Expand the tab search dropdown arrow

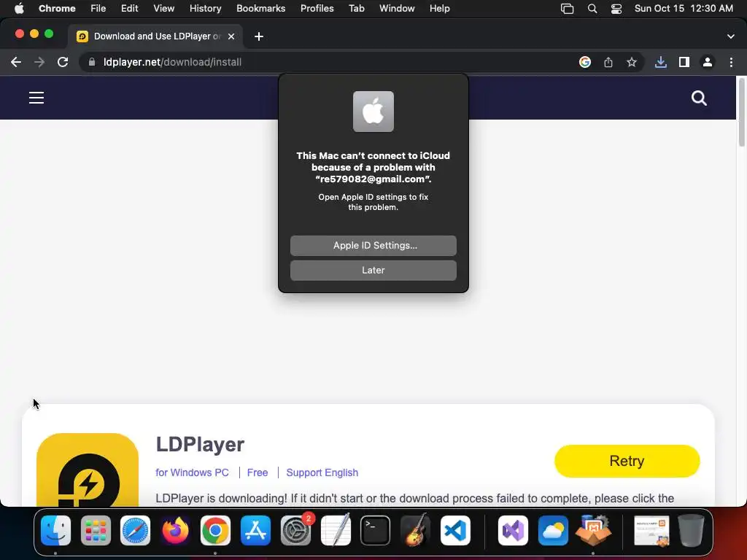730,36
